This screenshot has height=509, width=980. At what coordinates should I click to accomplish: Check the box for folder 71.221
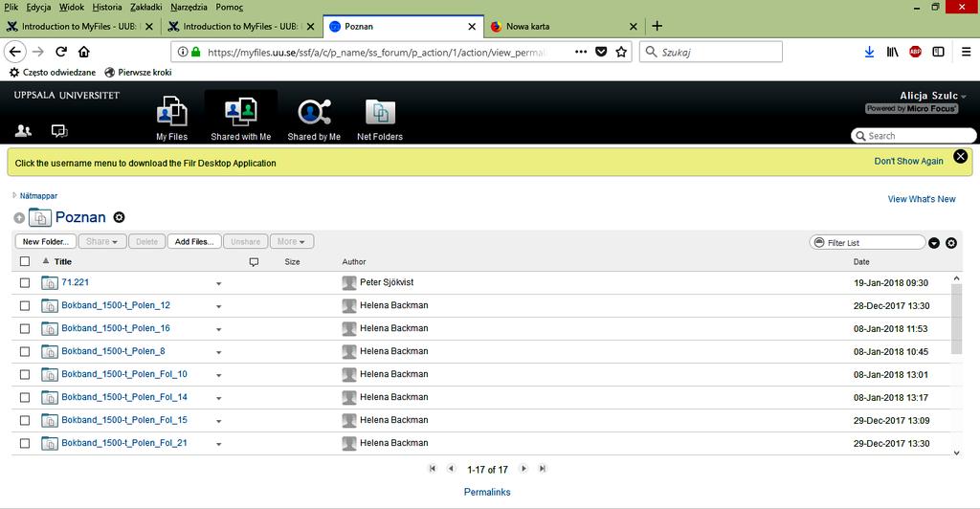pyautogui.click(x=25, y=283)
